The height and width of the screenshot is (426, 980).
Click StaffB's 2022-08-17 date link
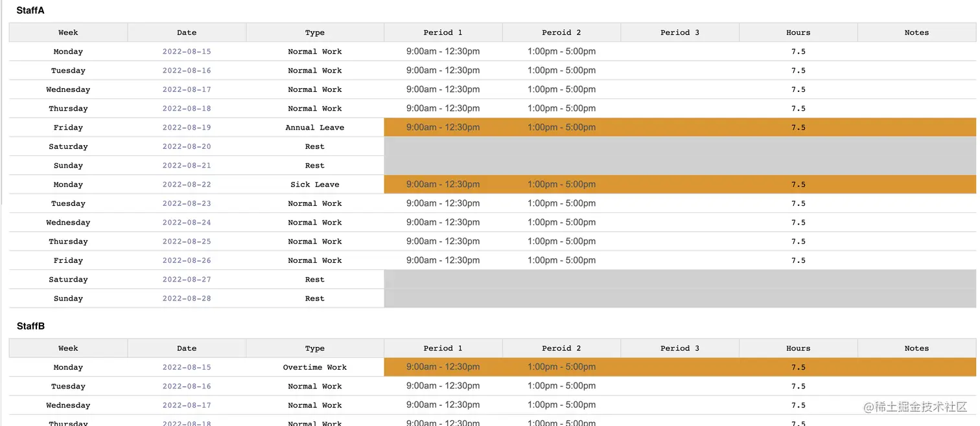click(187, 405)
